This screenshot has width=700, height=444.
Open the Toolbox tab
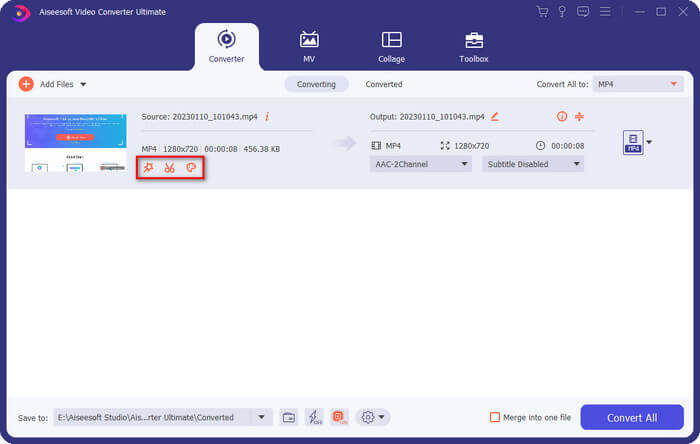(x=474, y=47)
